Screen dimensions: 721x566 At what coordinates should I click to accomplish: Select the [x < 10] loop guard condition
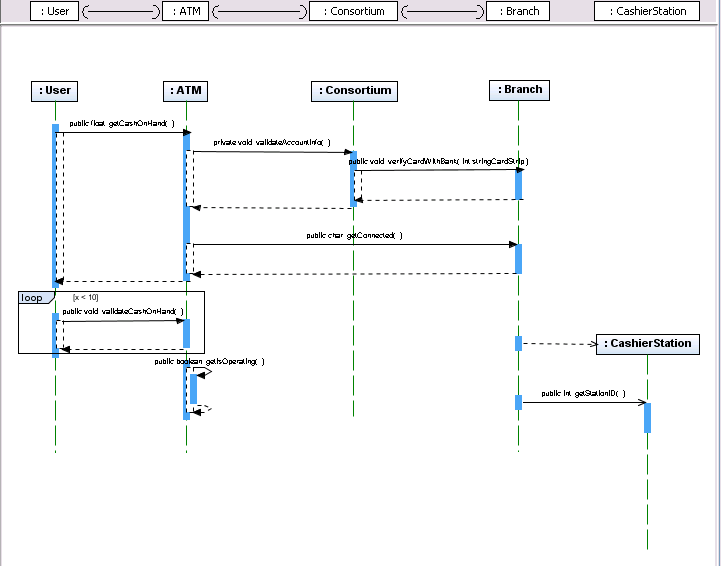pyautogui.click(x=86, y=297)
